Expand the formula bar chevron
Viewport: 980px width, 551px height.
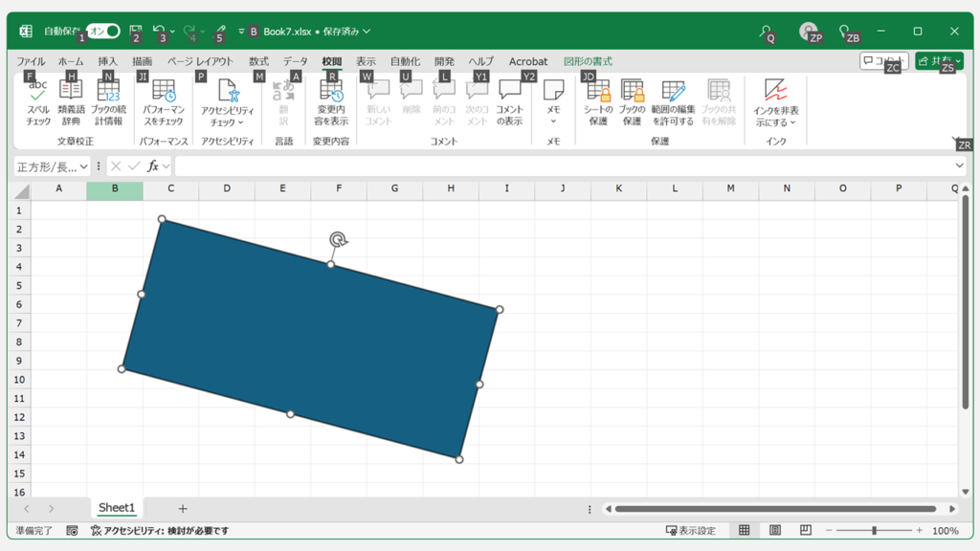959,165
